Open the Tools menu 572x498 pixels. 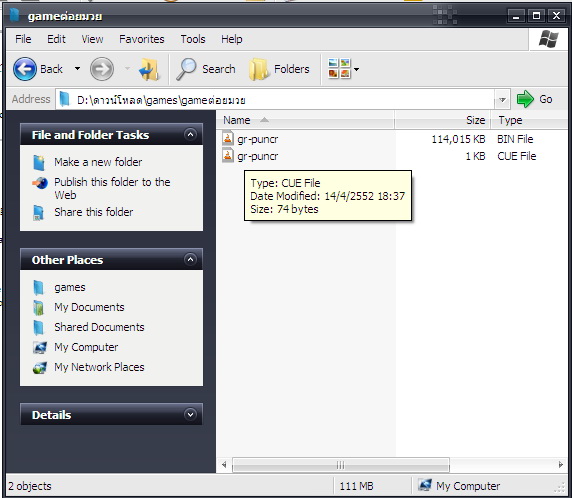pos(193,39)
